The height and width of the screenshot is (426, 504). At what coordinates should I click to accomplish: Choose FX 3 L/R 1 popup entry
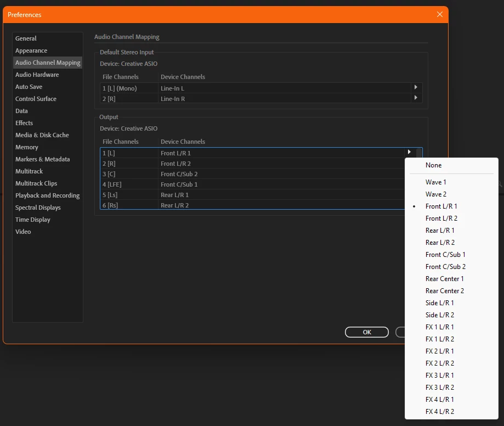451,375
